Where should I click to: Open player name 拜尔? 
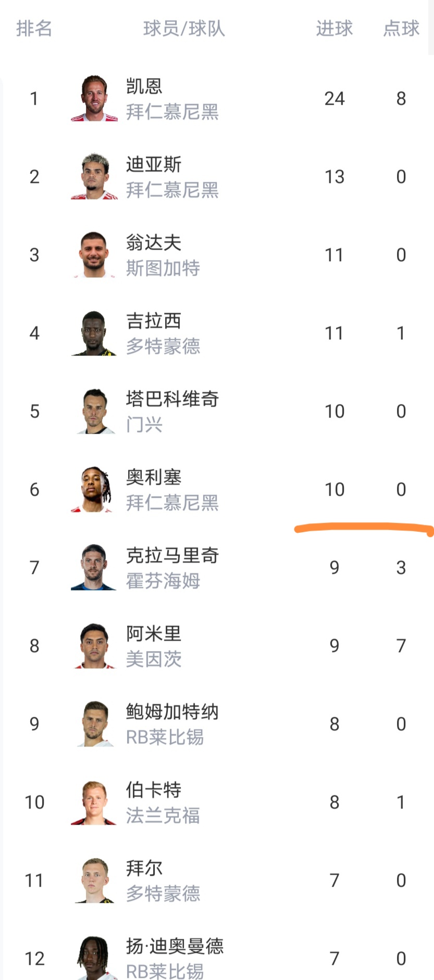click(144, 868)
